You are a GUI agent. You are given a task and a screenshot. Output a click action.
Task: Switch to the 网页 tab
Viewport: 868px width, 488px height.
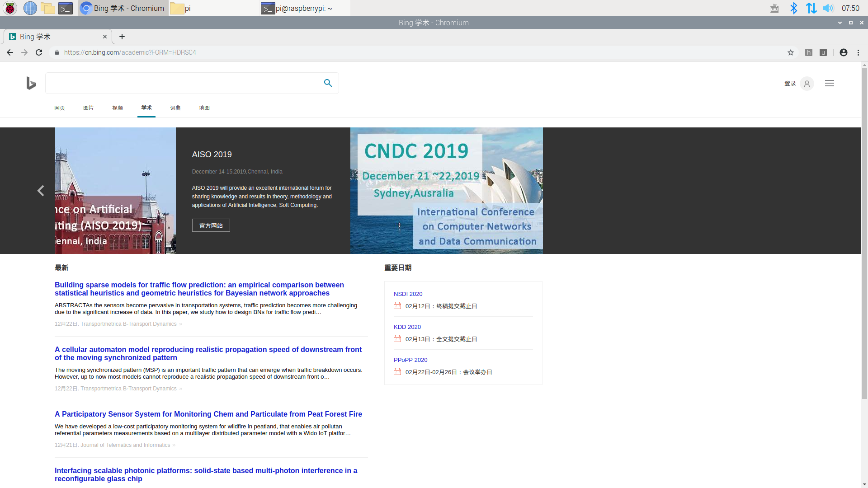coord(60,108)
